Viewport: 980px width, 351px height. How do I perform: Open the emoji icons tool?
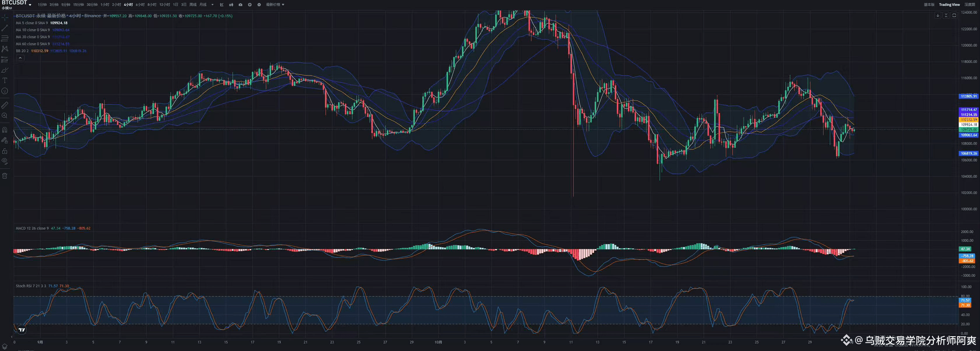[5, 91]
